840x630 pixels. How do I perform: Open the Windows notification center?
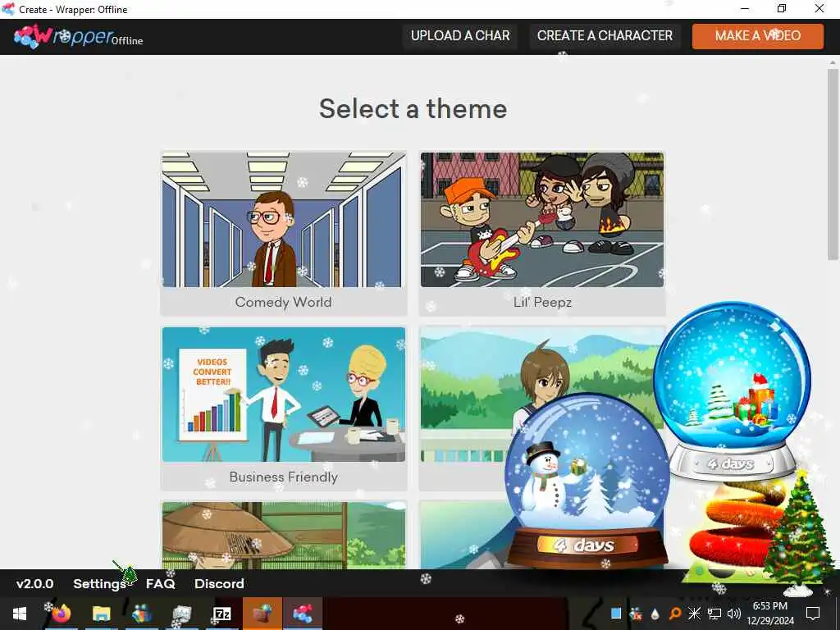tap(813, 614)
